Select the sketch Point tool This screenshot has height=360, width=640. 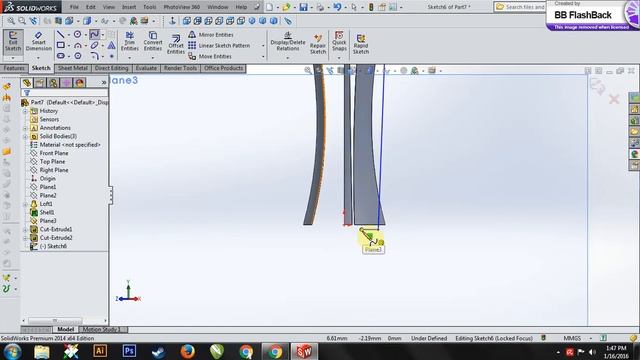pos(111,56)
